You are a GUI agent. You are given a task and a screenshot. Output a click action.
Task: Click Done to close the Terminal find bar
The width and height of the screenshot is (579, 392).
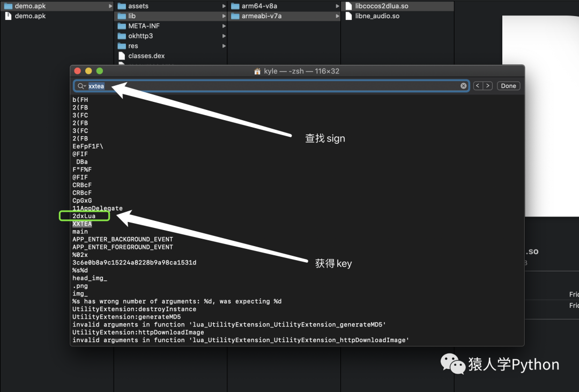point(508,86)
